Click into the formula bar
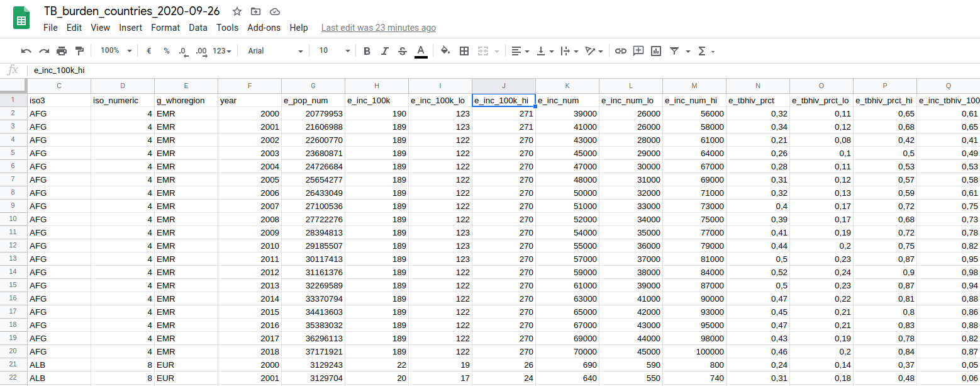 [x=503, y=70]
